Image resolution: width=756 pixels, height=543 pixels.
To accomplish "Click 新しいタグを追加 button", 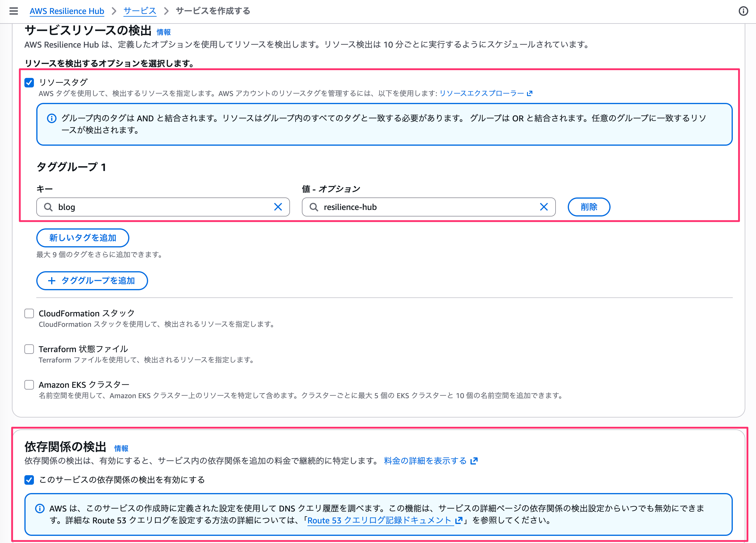I will click(x=83, y=238).
